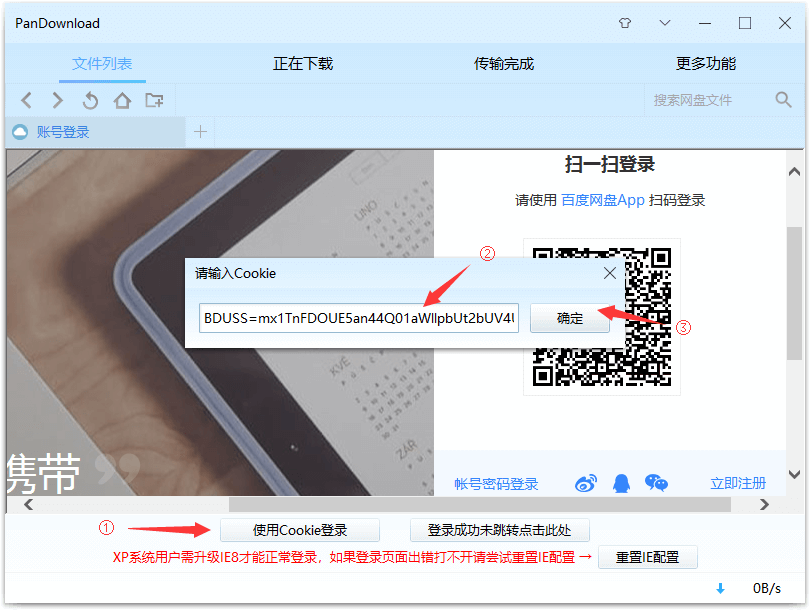Open the theme skin icon in title bar
The image size is (810, 610).
pyautogui.click(x=625, y=22)
